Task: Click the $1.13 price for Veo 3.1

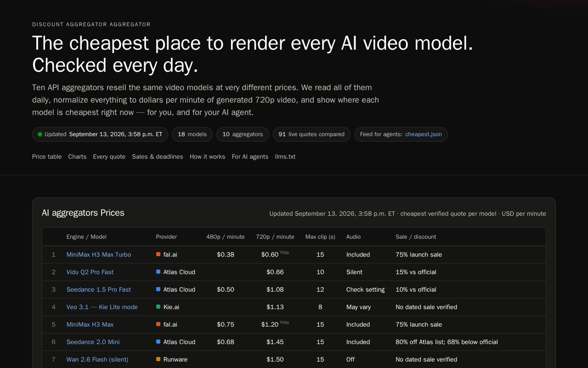Action: point(275,307)
